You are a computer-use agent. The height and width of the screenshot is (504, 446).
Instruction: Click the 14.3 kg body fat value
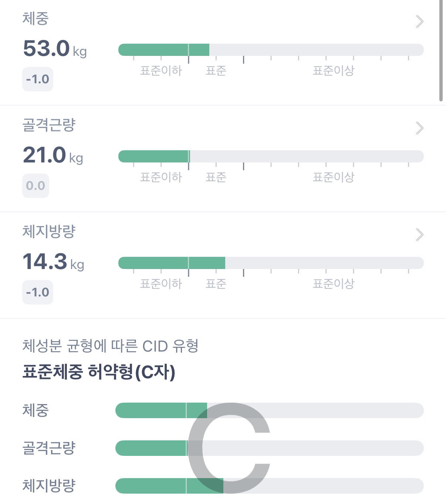(x=53, y=262)
